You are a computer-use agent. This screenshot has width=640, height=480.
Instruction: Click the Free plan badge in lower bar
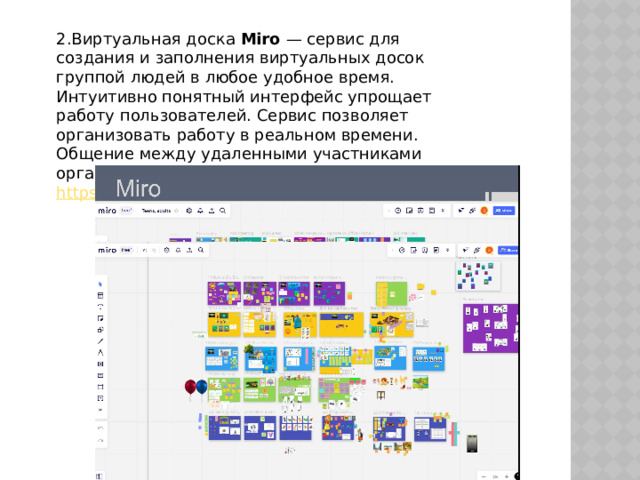point(127,250)
